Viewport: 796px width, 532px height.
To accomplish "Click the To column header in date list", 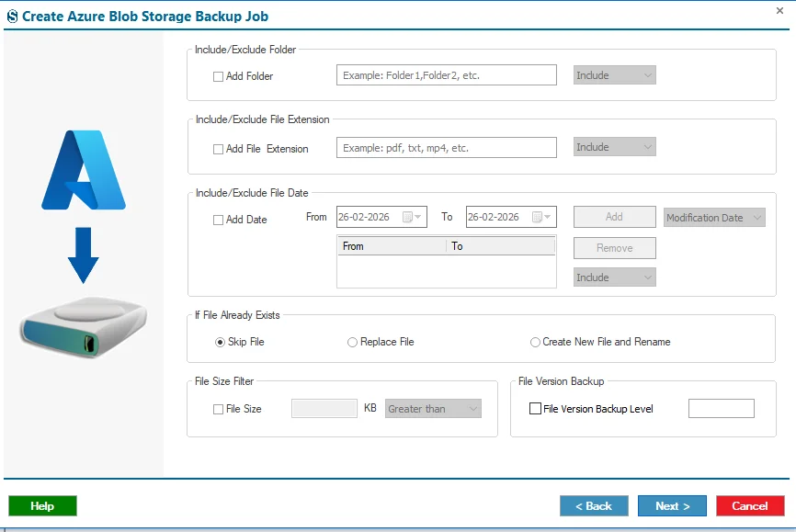I will (501, 246).
